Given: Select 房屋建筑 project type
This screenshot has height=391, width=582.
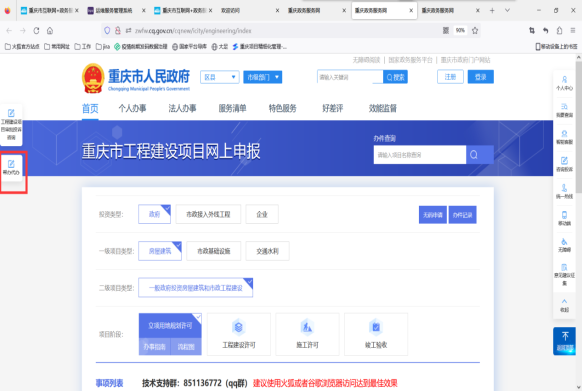Looking at the screenshot, I should point(160,251).
